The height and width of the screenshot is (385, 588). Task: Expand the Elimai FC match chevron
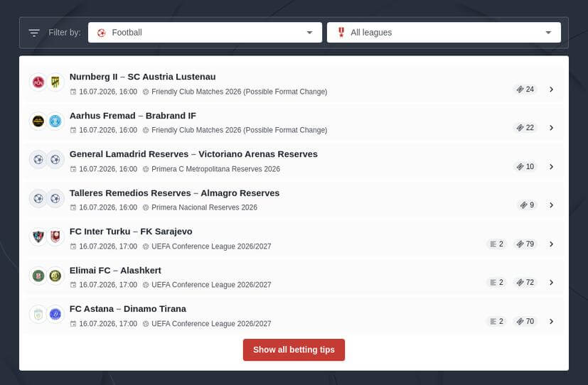click(x=551, y=283)
